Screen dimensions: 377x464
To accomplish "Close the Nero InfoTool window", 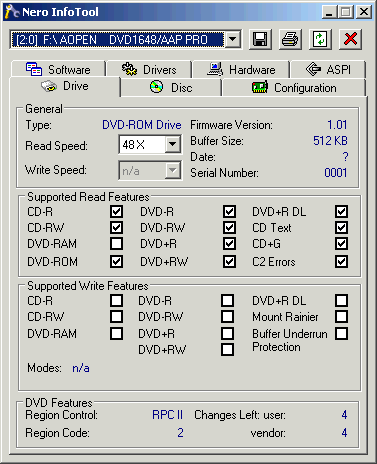I will [x=364, y=12].
